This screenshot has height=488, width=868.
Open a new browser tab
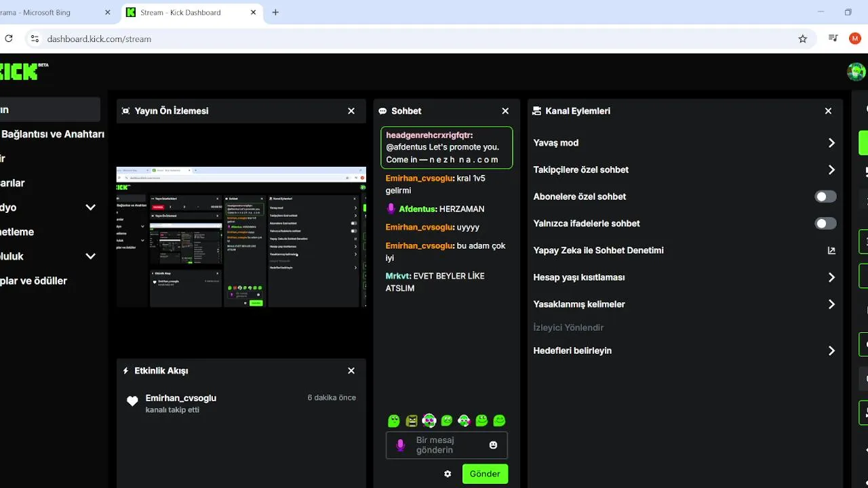point(275,12)
